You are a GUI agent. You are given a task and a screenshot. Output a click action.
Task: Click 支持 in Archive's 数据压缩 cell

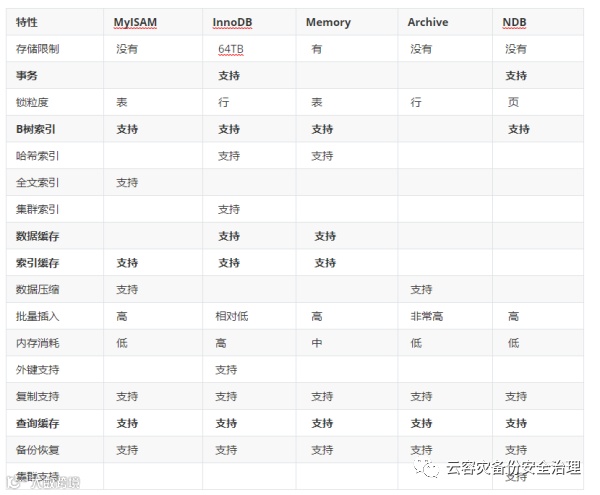click(421, 290)
